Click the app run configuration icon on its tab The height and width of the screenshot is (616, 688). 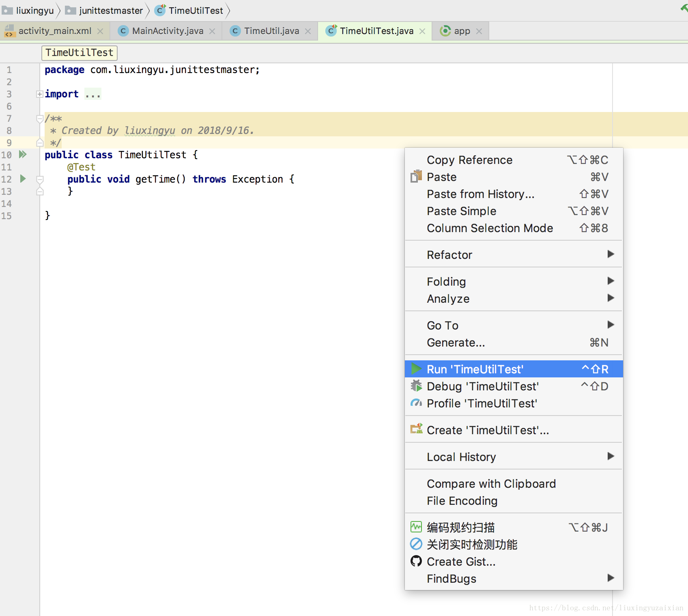(x=445, y=30)
